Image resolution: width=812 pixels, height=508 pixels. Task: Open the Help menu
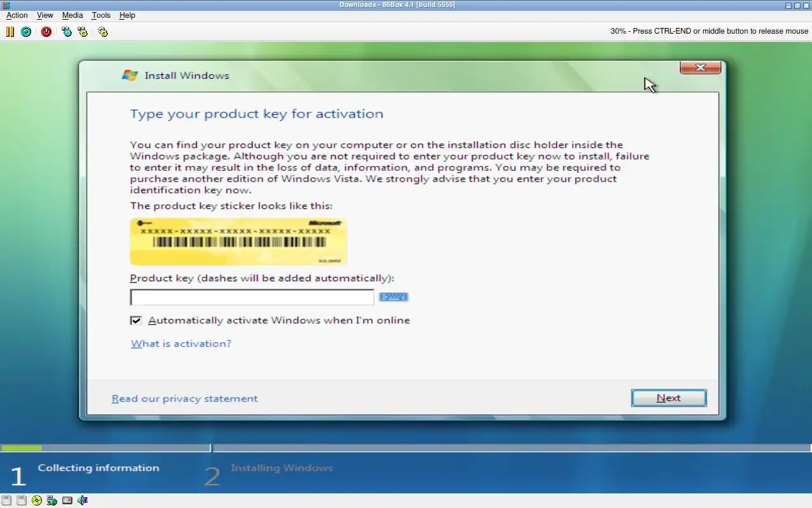coord(128,15)
